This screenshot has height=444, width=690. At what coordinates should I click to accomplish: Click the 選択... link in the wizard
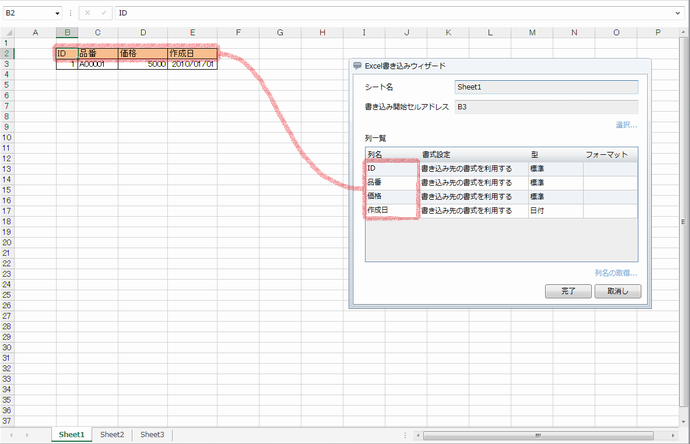click(x=626, y=125)
